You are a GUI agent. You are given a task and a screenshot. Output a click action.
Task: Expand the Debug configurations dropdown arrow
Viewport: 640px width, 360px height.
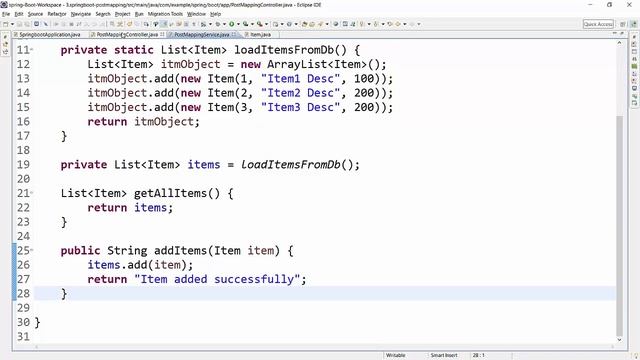[224, 24]
